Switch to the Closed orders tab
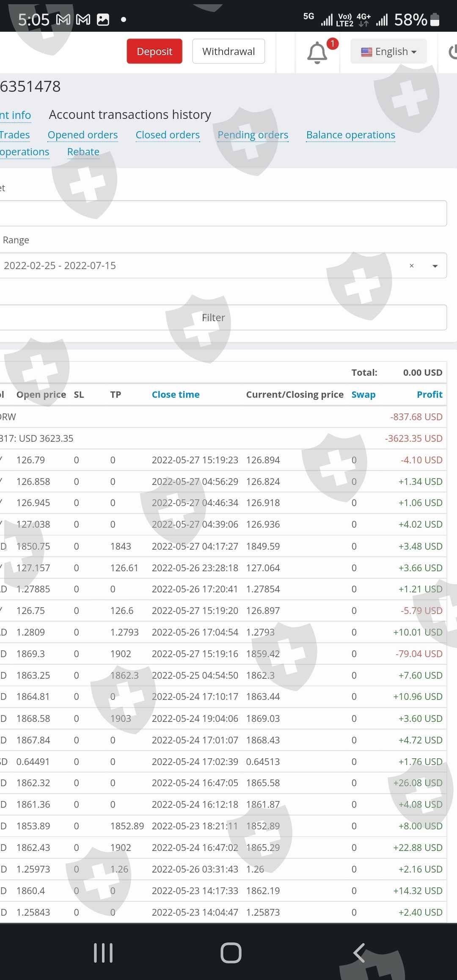457x980 pixels. 168,135
